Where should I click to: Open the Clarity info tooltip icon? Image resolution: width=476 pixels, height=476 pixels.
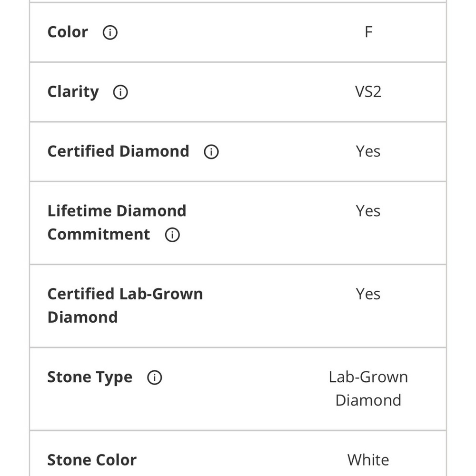coord(120,92)
